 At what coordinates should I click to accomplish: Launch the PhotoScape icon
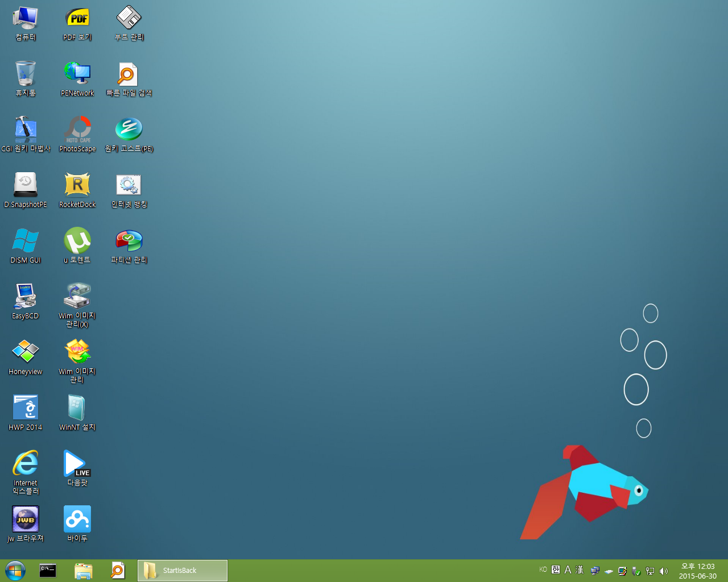[77, 135]
